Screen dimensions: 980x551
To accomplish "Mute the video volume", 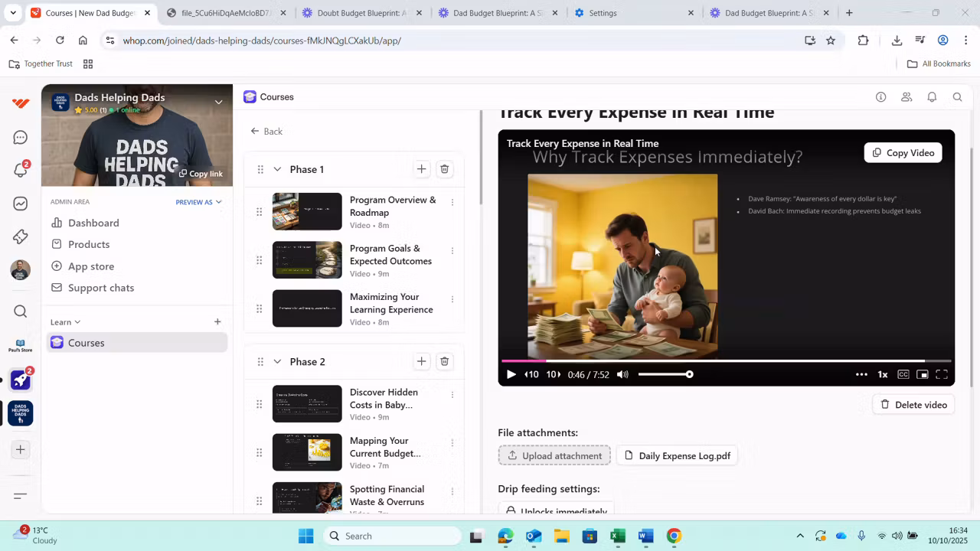I will point(622,374).
